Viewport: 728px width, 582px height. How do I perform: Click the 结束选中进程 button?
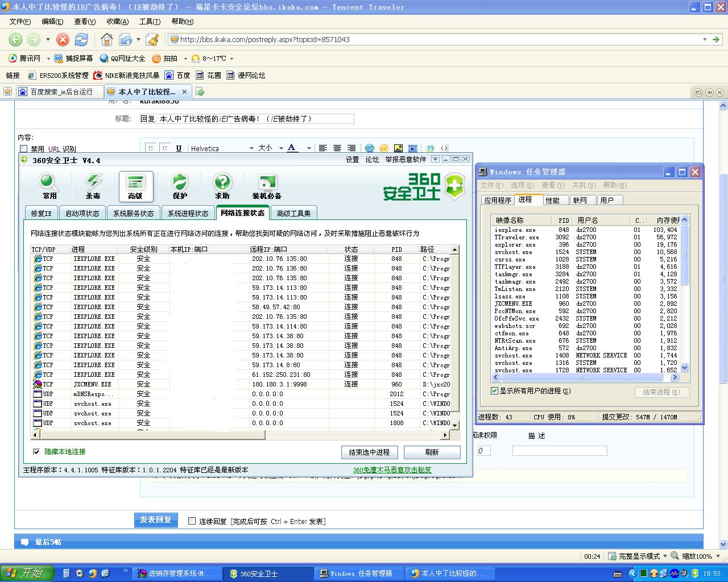click(x=369, y=452)
